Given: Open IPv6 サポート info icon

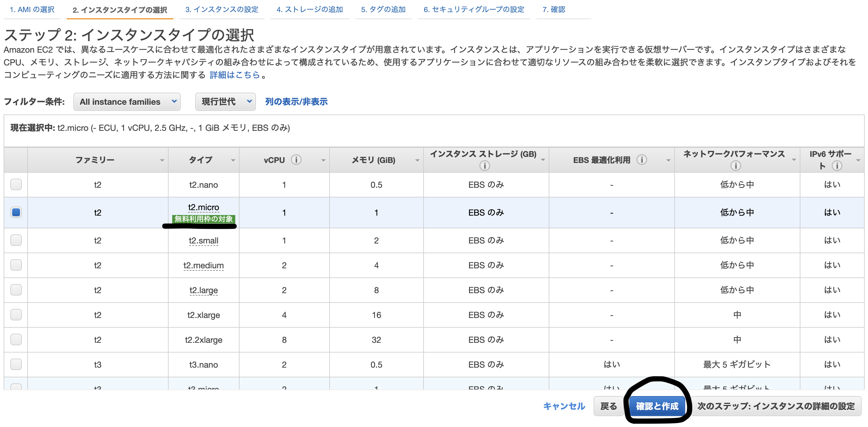Looking at the screenshot, I should tap(837, 166).
